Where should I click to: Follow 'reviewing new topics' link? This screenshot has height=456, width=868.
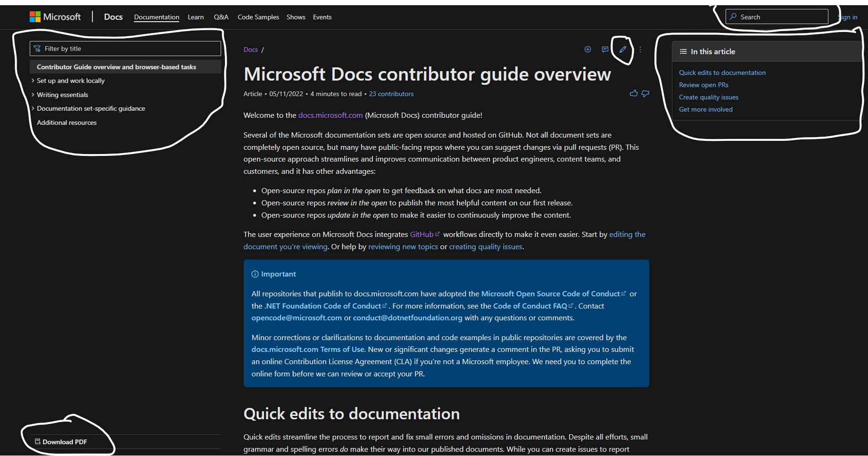[403, 246]
